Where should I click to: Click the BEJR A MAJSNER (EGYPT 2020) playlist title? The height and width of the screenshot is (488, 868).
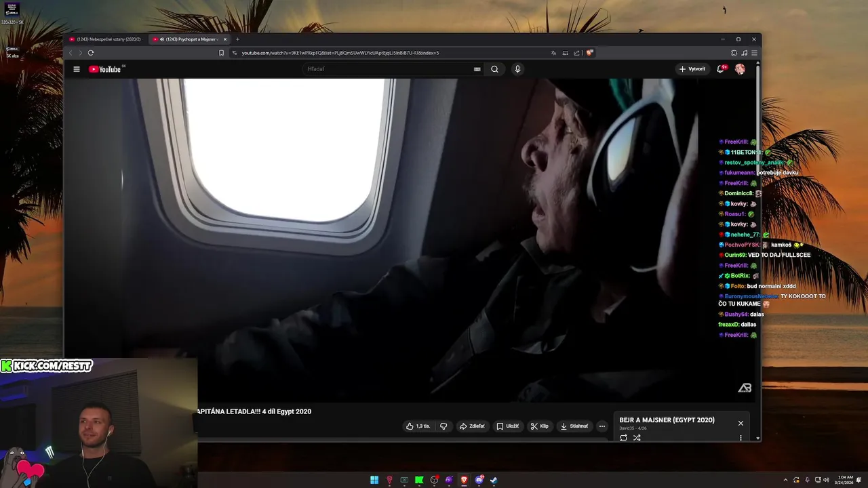(x=667, y=420)
